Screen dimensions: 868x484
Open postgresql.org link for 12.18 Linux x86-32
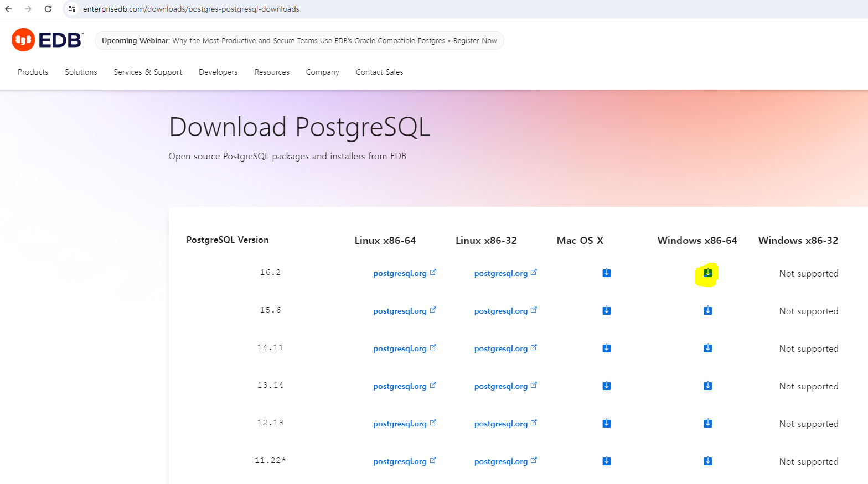[x=505, y=424]
